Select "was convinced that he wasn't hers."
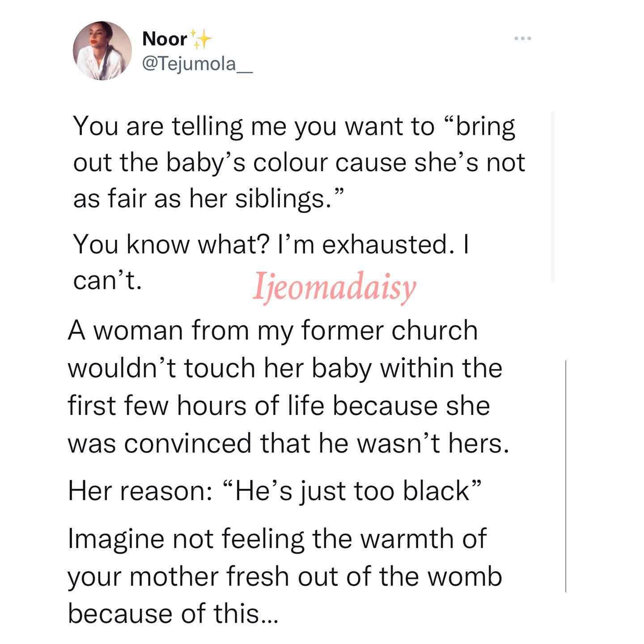The width and height of the screenshot is (644, 644). click(x=289, y=444)
